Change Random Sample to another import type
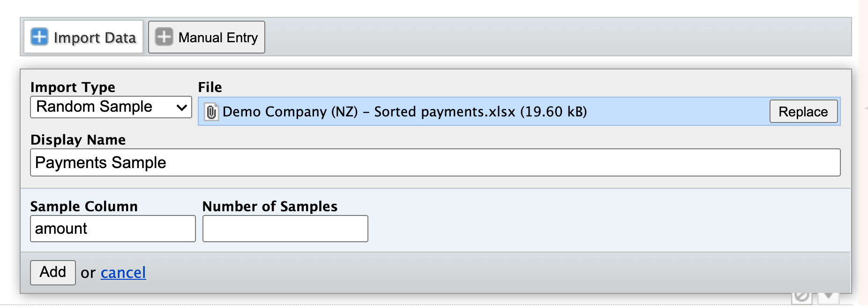 click(111, 107)
